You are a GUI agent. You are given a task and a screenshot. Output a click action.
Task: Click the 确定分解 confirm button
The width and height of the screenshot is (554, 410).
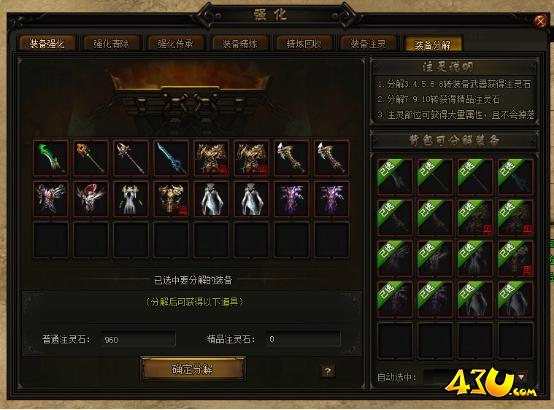pyautogui.click(x=193, y=369)
